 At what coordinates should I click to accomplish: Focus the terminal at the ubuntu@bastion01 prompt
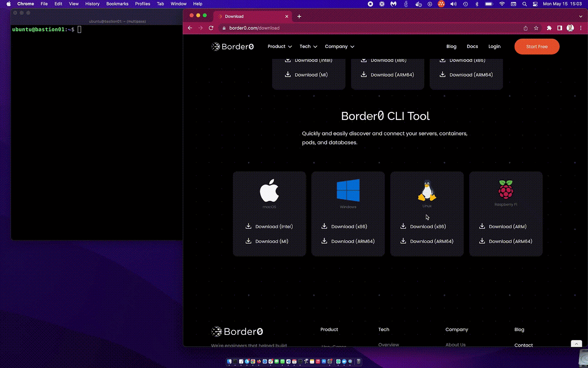coord(97,132)
